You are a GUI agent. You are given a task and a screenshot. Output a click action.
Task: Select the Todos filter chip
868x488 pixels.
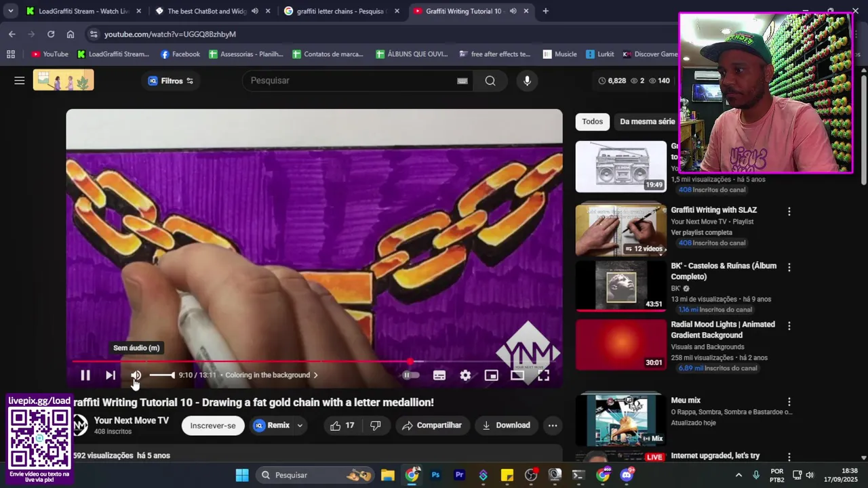592,121
